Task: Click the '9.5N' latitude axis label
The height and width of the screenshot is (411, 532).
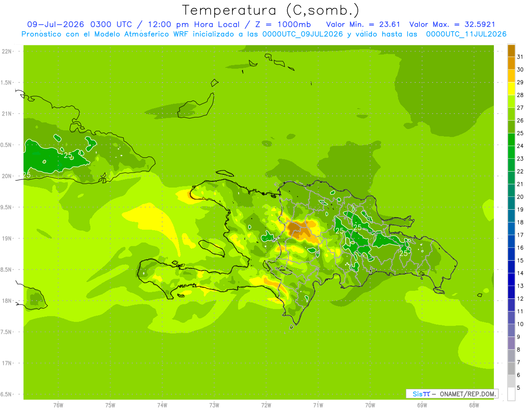Action: [7, 207]
